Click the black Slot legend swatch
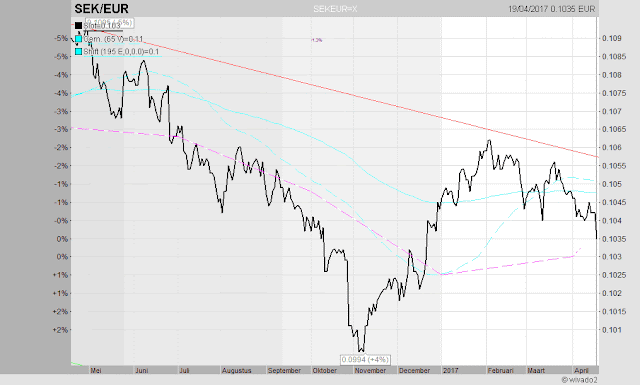The image size is (640, 385). pos(78,26)
